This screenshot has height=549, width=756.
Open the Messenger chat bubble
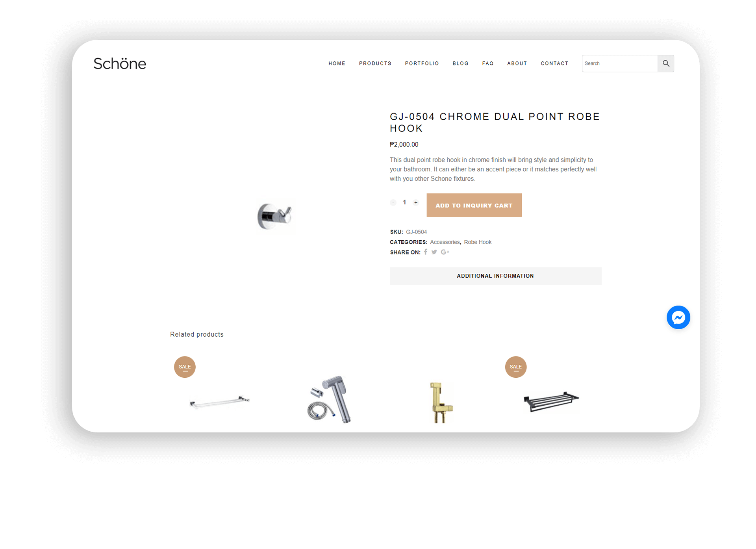click(678, 317)
